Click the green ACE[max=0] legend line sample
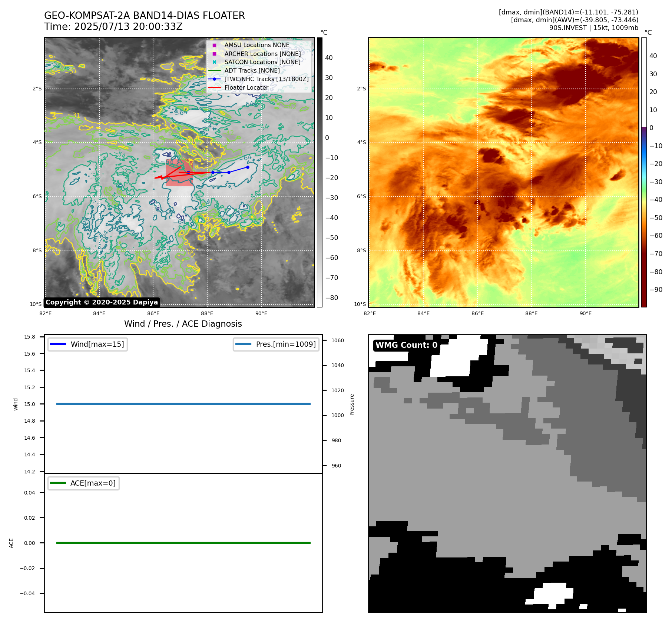This screenshot has width=672, height=626. pyautogui.click(x=58, y=483)
